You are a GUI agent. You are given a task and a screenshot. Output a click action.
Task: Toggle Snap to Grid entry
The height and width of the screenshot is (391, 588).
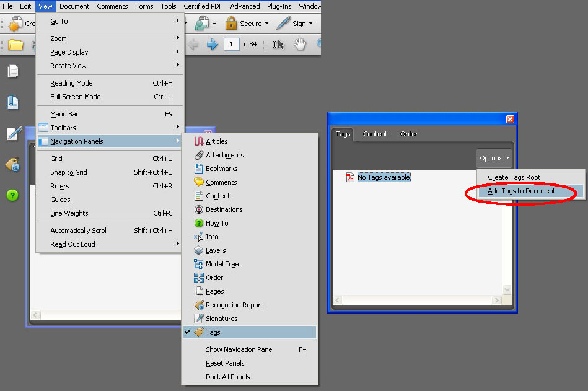110,172
